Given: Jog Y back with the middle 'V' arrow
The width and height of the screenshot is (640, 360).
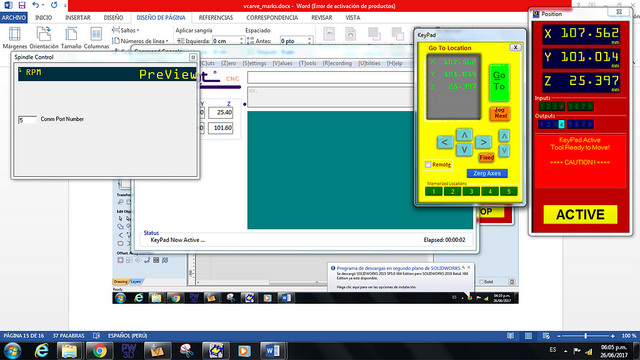Looking at the screenshot, I should coord(464,150).
